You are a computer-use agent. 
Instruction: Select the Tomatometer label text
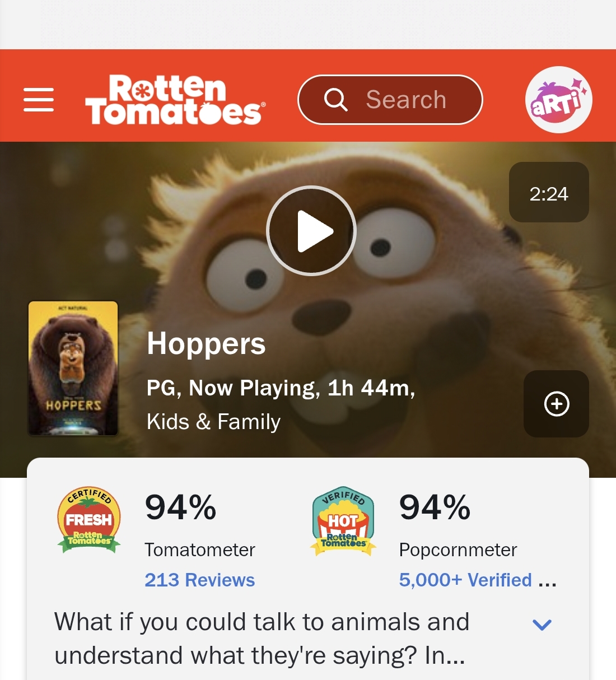tap(200, 549)
